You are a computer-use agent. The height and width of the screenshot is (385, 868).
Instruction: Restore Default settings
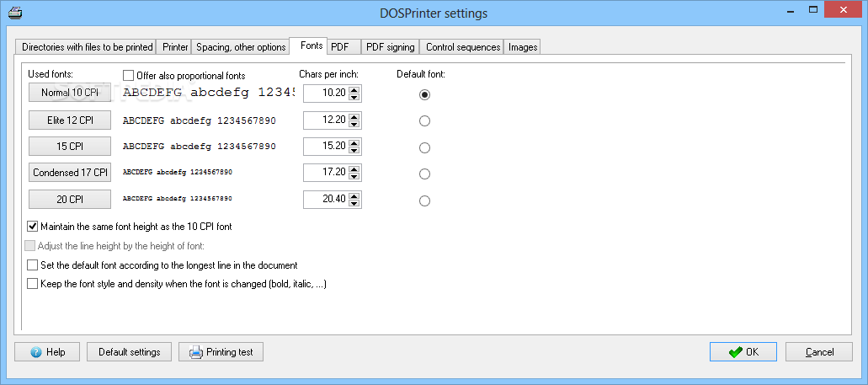130,352
